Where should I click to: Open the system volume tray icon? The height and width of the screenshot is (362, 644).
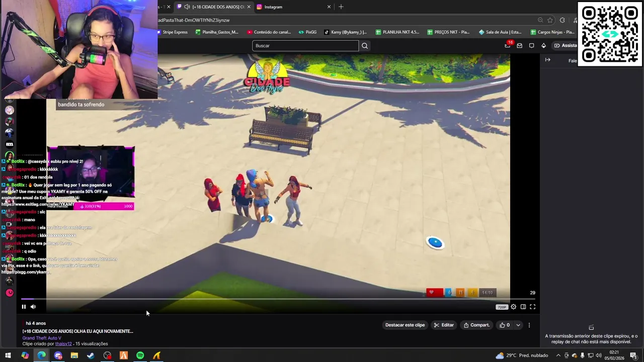point(599,355)
